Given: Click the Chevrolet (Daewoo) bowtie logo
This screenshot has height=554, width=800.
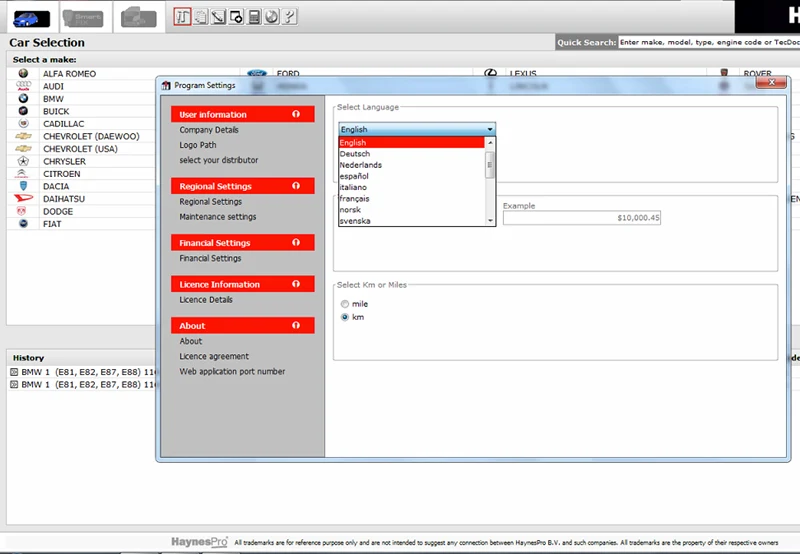Looking at the screenshot, I should [23, 136].
